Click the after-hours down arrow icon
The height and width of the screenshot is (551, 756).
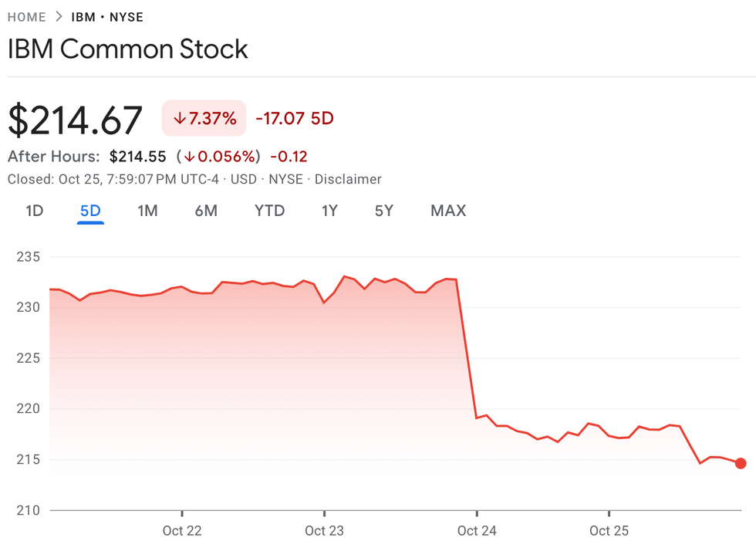[x=189, y=157]
